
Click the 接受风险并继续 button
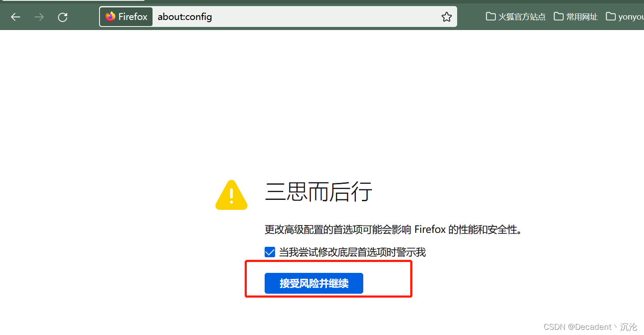[x=314, y=283]
